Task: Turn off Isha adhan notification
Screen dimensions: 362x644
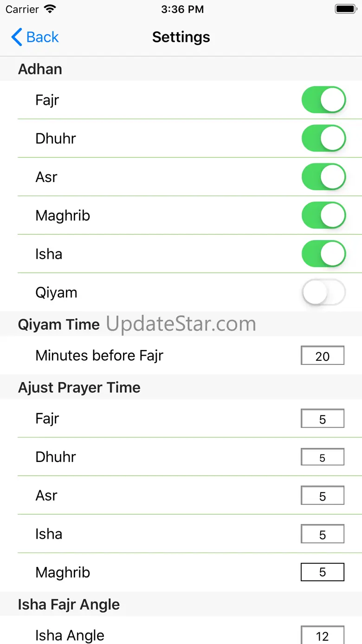Action: pos(323,254)
